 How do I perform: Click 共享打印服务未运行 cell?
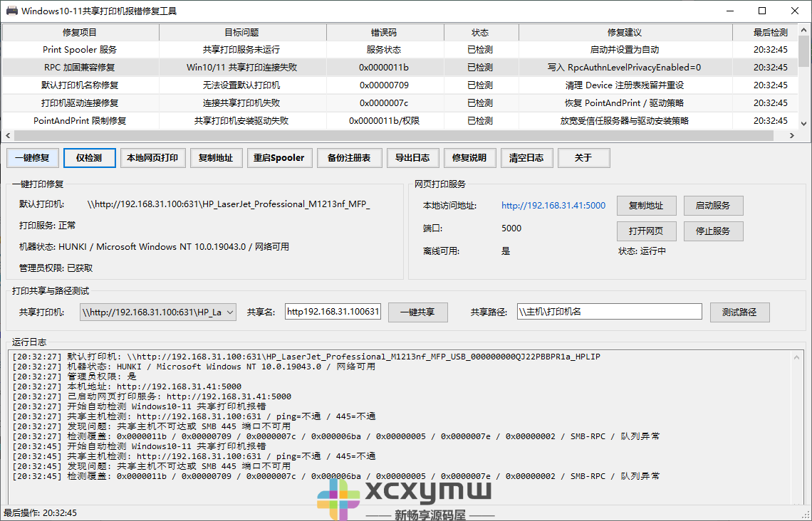(x=241, y=50)
